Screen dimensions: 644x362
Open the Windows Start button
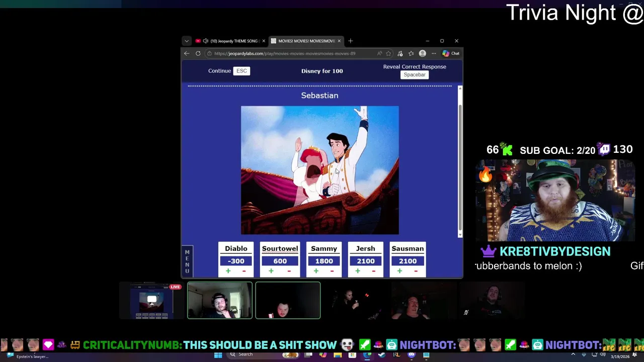coord(218,355)
